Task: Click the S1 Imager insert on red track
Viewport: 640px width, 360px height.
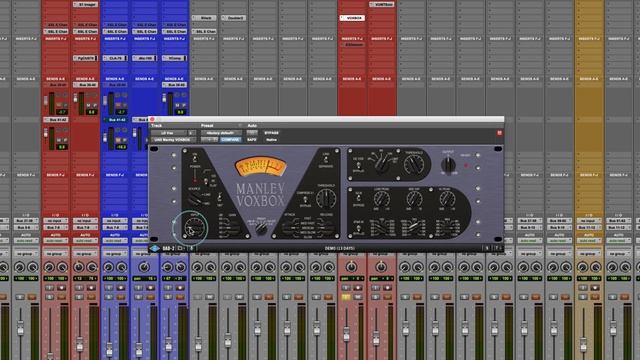Action: [85, 4]
